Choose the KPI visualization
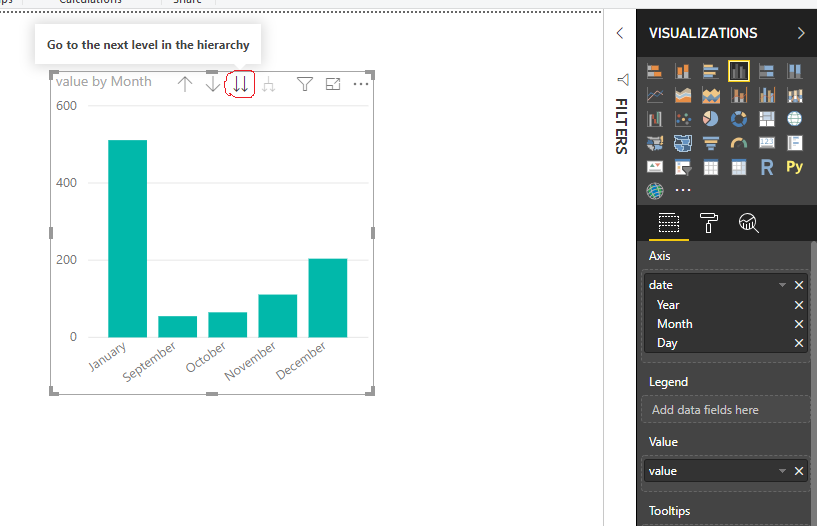This screenshot has height=526, width=817. [655, 167]
